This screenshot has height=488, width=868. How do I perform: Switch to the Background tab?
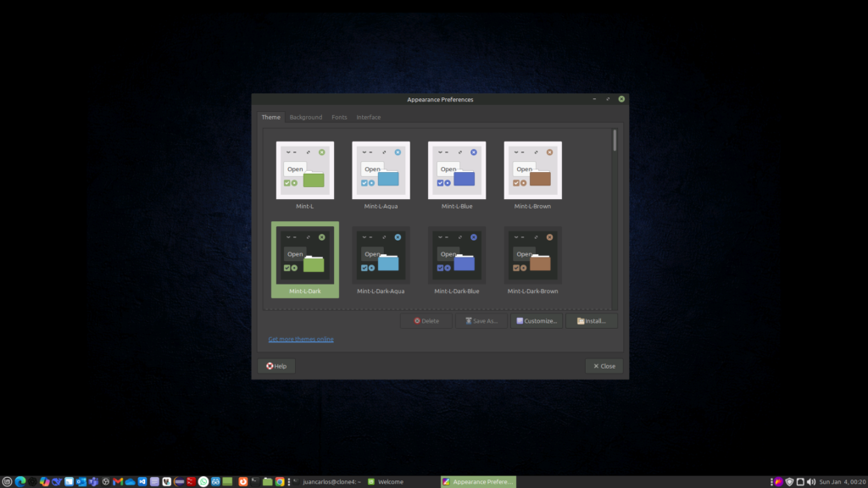pyautogui.click(x=305, y=117)
